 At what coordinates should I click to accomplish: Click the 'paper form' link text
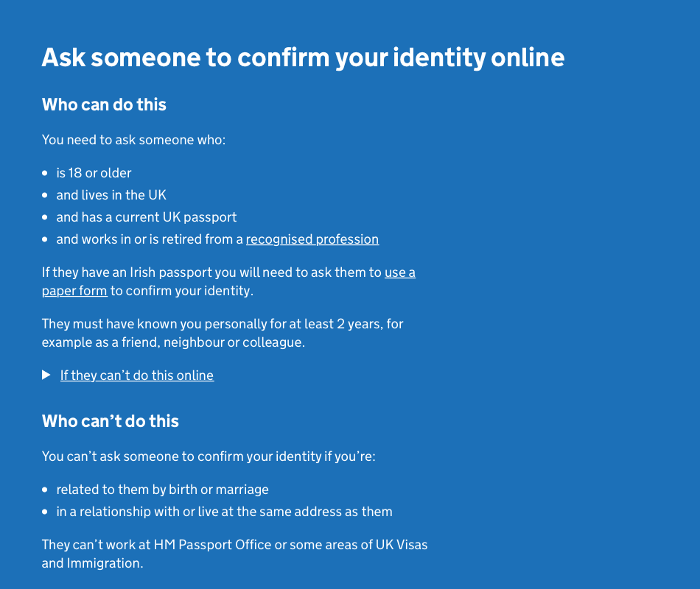74,291
